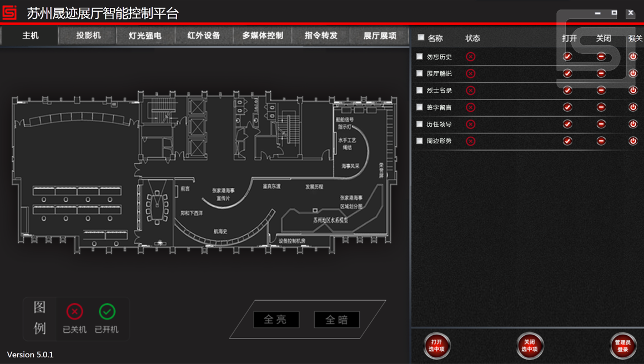Click the 管理员登录 round icon button
Image resolution: width=644 pixels, height=364 pixels.
(622, 345)
